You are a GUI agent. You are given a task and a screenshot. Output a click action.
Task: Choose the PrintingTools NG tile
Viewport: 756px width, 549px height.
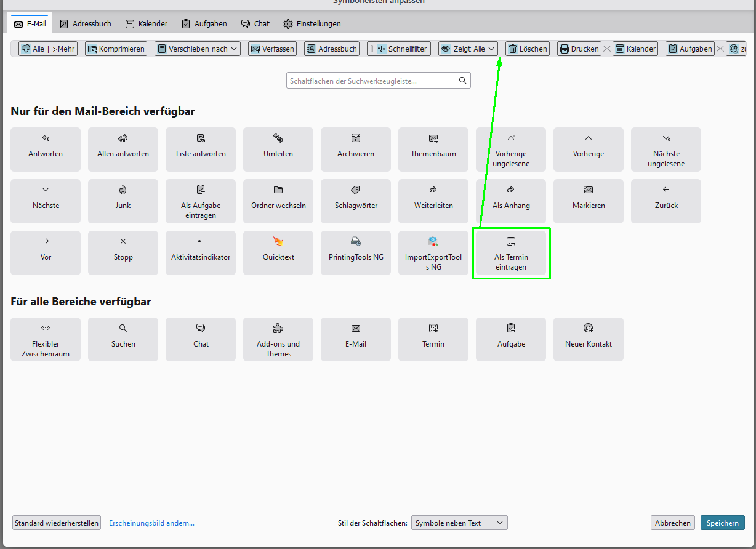(x=356, y=253)
